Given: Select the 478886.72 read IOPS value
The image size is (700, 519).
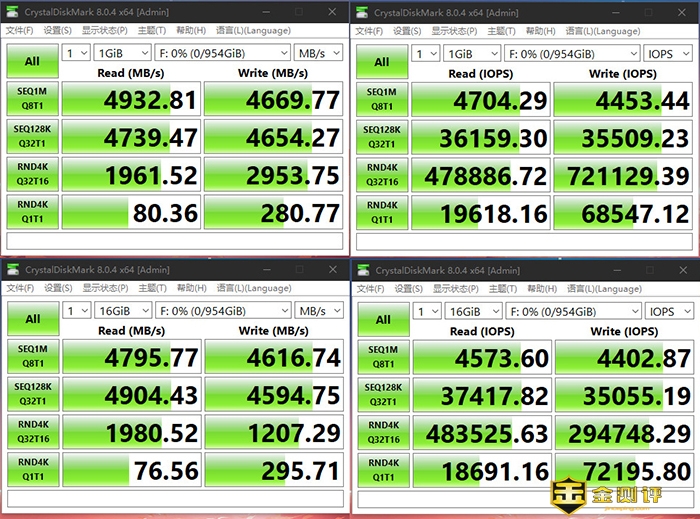Looking at the screenshot, I should pos(481,175).
